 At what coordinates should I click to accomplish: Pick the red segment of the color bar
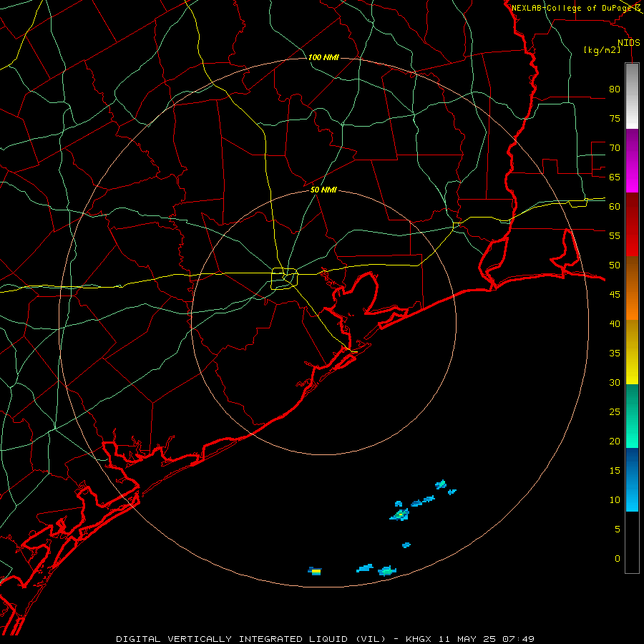[x=632, y=224]
